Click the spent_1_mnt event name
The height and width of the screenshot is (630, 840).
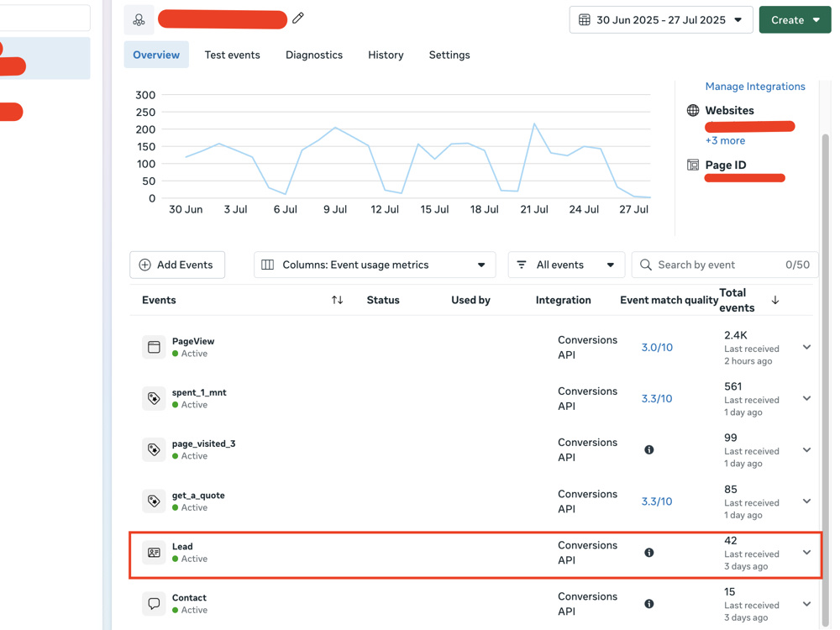click(x=199, y=392)
